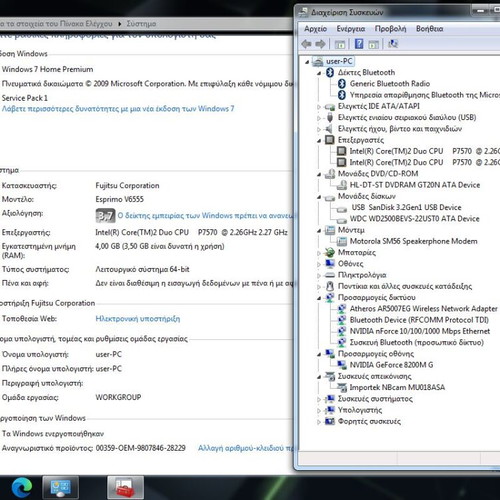This screenshot has width=500, height=500.
Task: Select the Υπολογιστής tree category
Action: tap(360, 410)
